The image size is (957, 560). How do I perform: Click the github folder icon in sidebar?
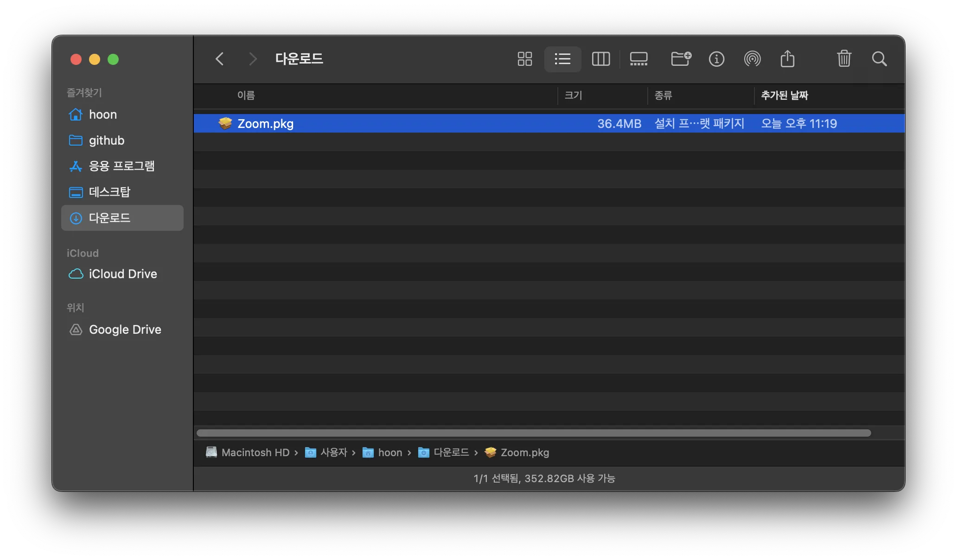(76, 140)
